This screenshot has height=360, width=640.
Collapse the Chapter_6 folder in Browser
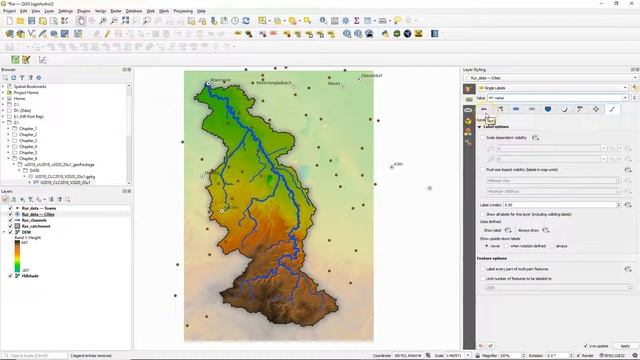click(x=9, y=158)
